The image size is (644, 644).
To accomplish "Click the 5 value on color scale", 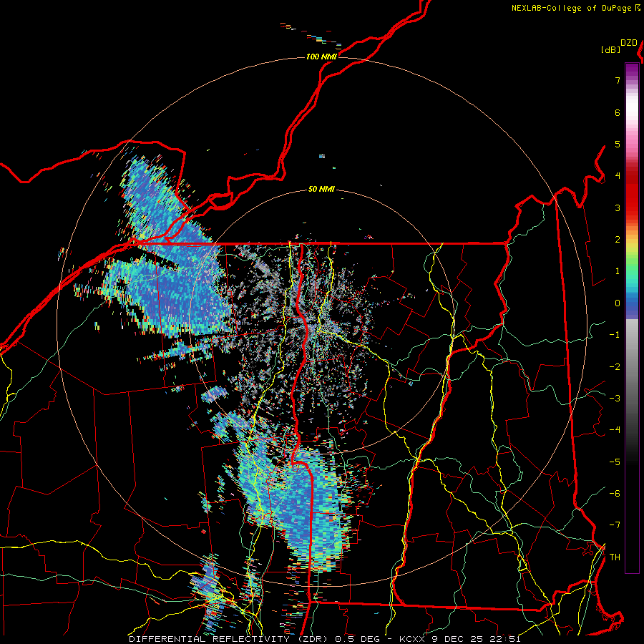I will click(618, 144).
